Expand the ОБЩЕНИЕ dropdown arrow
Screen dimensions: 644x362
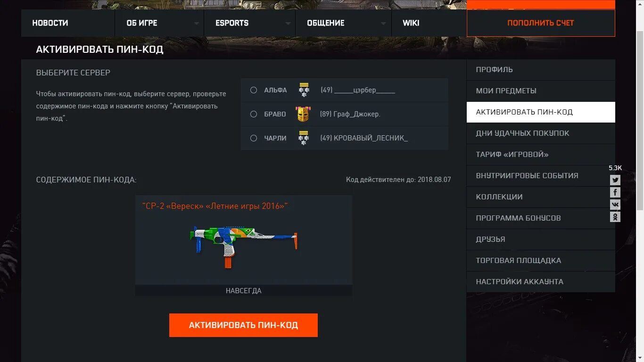point(383,23)
